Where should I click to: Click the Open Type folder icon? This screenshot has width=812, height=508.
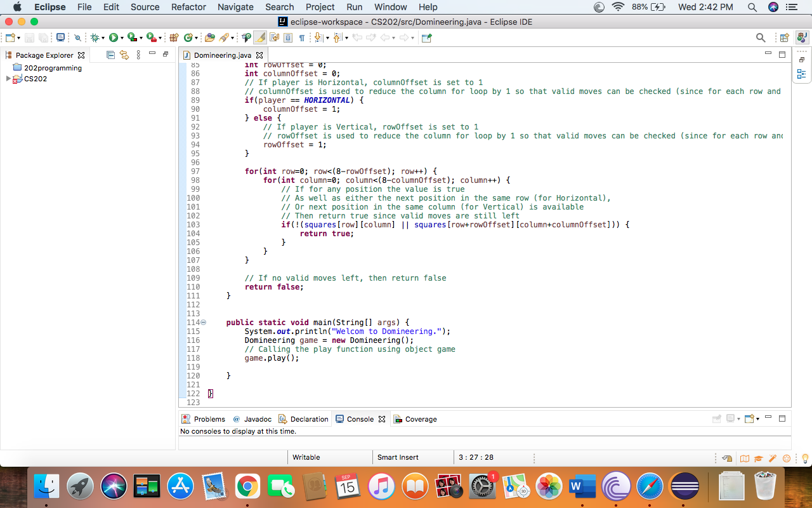pos(210,38)
